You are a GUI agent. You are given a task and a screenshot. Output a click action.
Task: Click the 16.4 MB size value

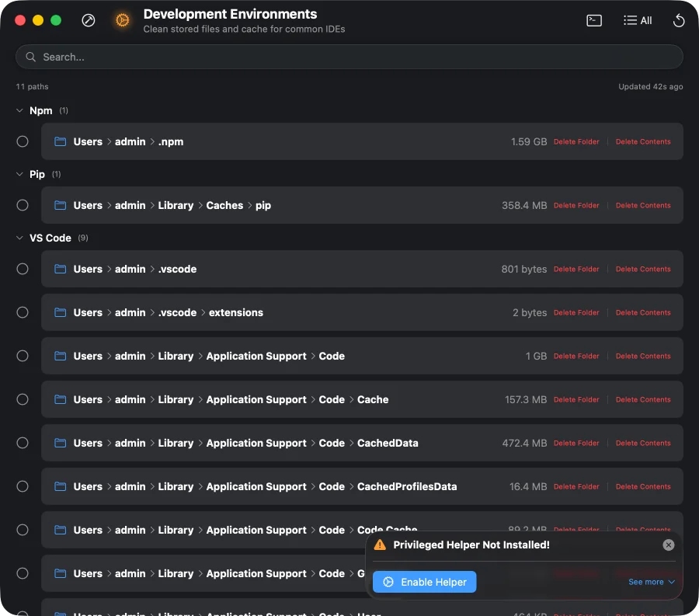528,486
